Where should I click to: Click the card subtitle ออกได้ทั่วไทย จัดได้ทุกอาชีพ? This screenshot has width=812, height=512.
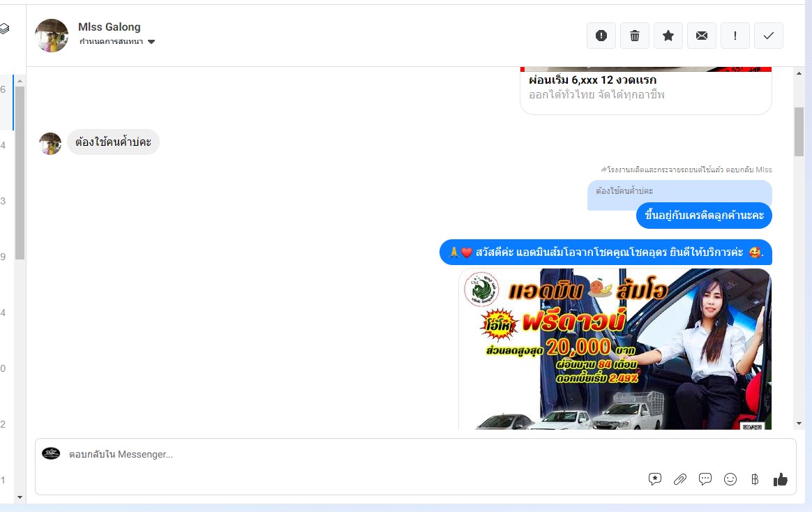pyautogui.click(x=596, y=96)
